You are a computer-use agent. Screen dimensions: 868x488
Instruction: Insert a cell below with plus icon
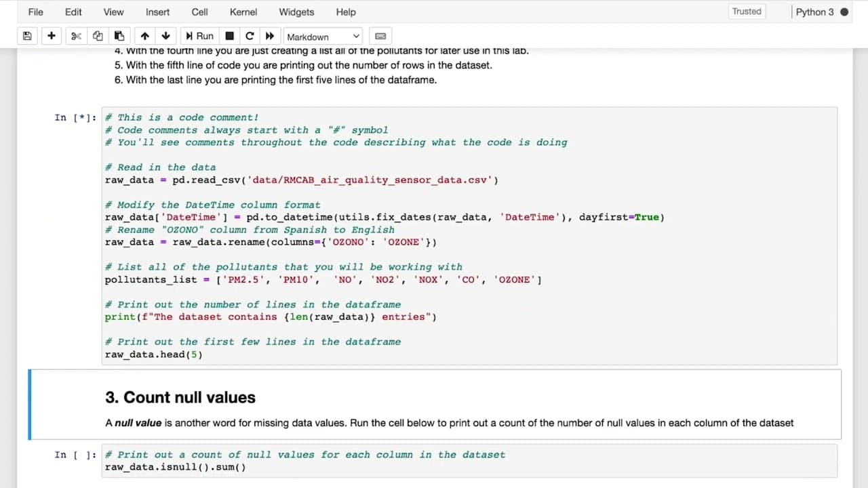click(x=51, y=36)
